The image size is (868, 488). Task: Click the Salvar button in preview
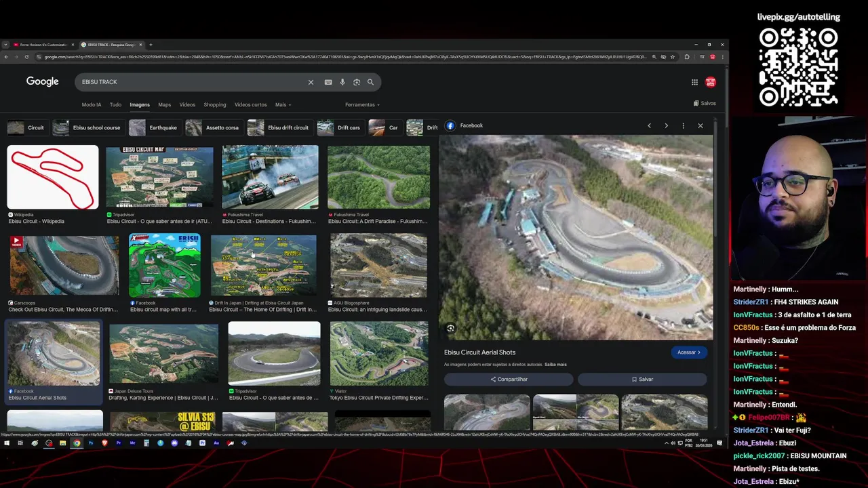(x=642, y=380)
